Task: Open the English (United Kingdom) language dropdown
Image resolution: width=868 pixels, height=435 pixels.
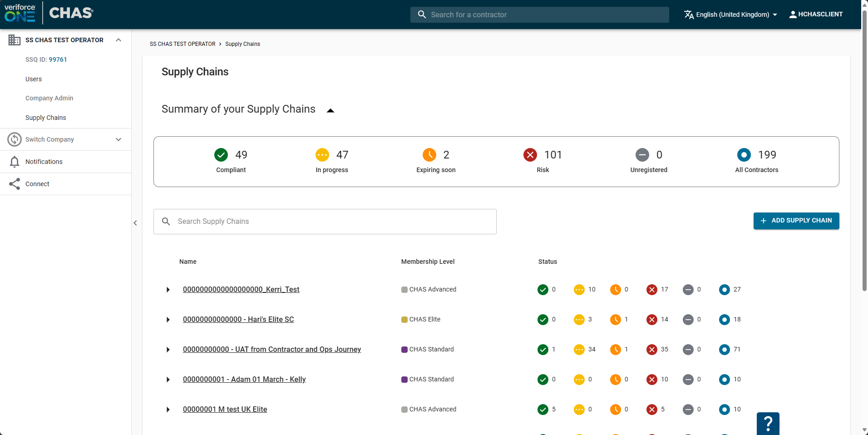Action: [x=731, y=15]
